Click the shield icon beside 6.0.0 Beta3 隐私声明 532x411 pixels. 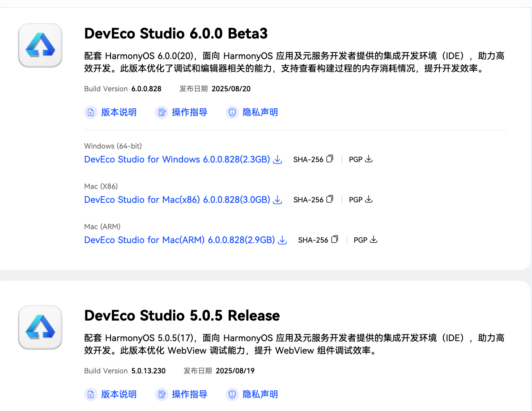click(232, 112)
